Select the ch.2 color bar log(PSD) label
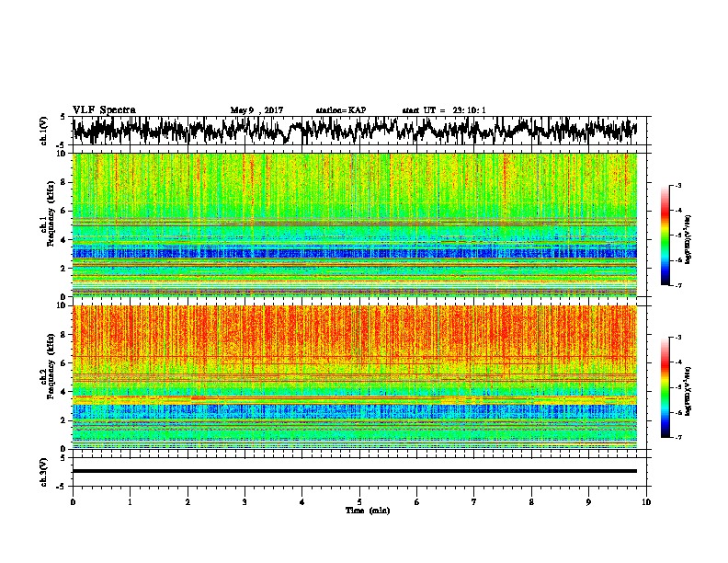Viewport: 728px width, 563px height. [x=688, y=391]
